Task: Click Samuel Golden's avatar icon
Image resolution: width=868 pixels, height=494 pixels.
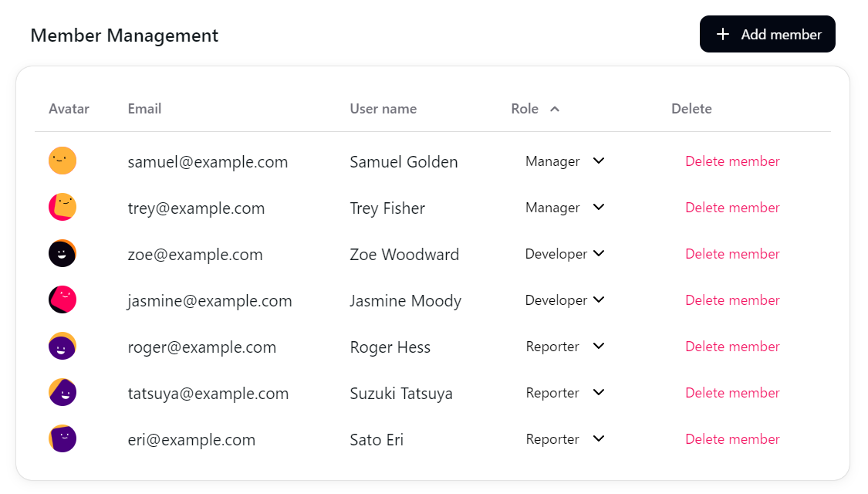Action: 62,161
